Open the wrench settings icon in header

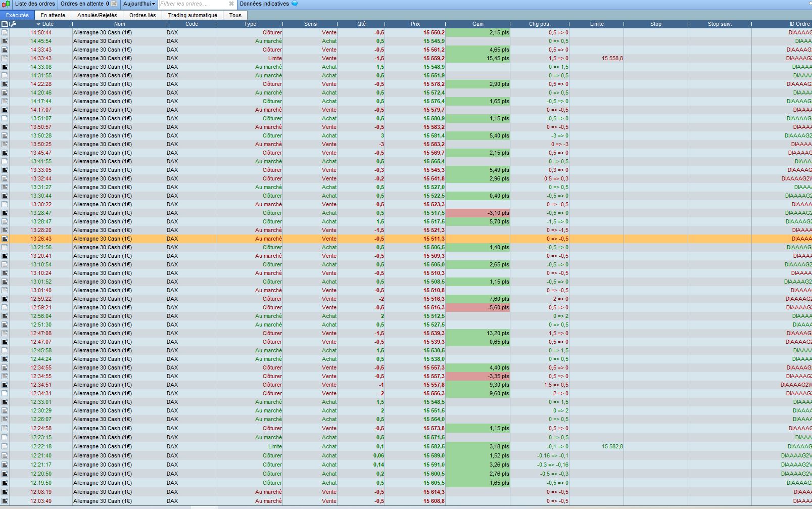[13, 24]
